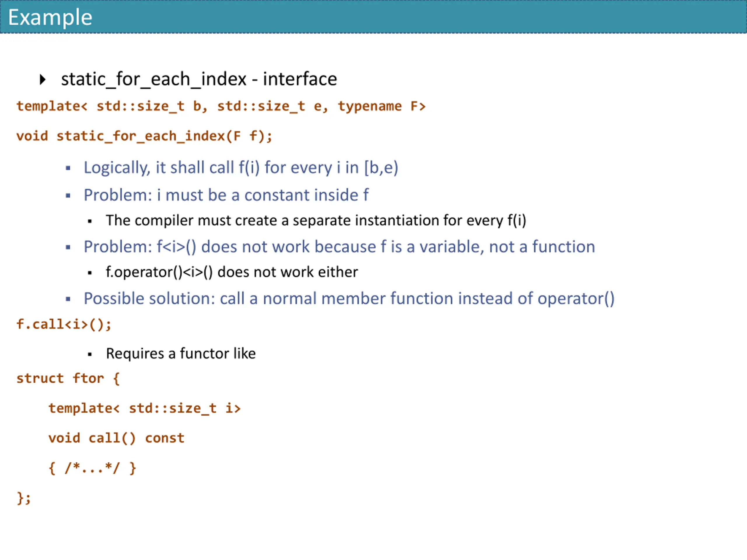Click the template< std::size_t b code line
Image resolution: width=747 pixels, height=560 pixels.
221,106
